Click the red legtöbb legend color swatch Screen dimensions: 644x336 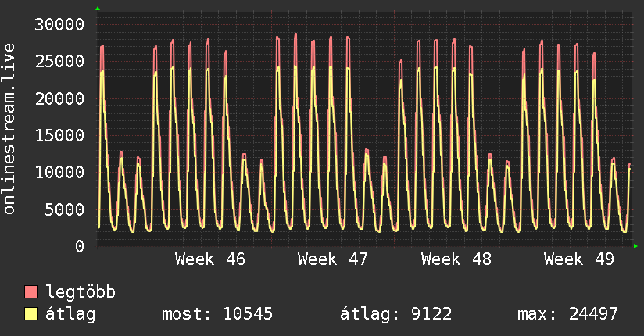click(x=30, y=292)
